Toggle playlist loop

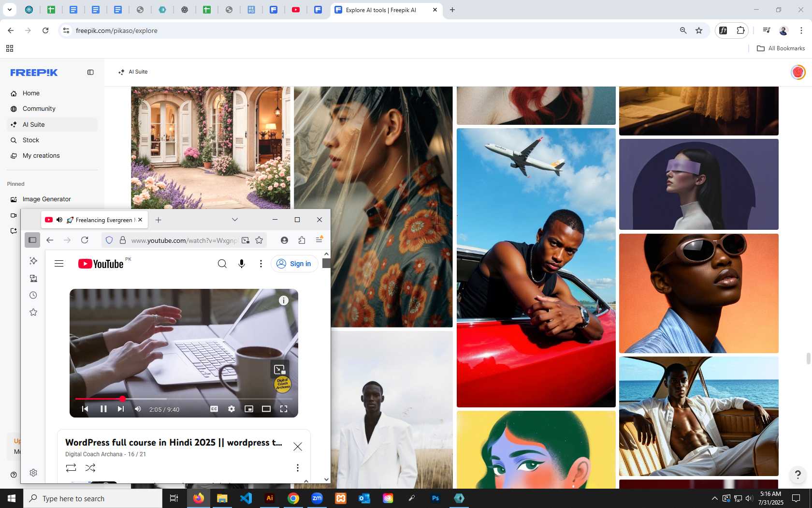(x=71, y=468)
